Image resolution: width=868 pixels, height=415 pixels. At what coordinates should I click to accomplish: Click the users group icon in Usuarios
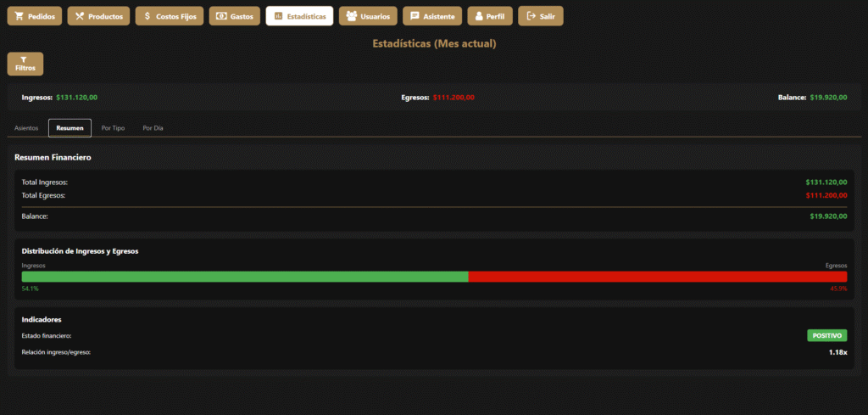[x=351, y=16]
